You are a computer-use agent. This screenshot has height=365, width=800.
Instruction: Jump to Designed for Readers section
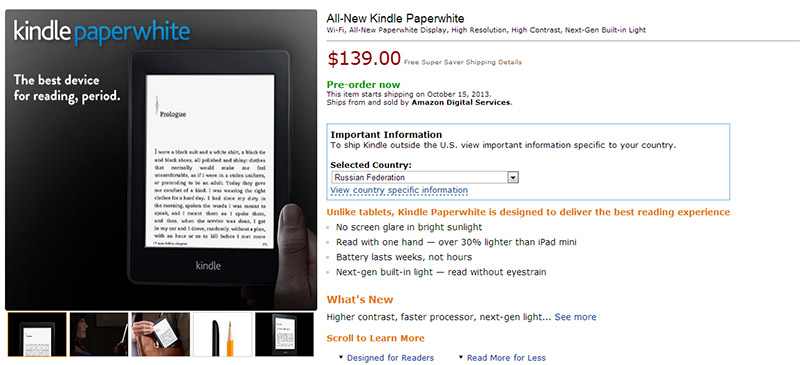(x=390, y=358)
